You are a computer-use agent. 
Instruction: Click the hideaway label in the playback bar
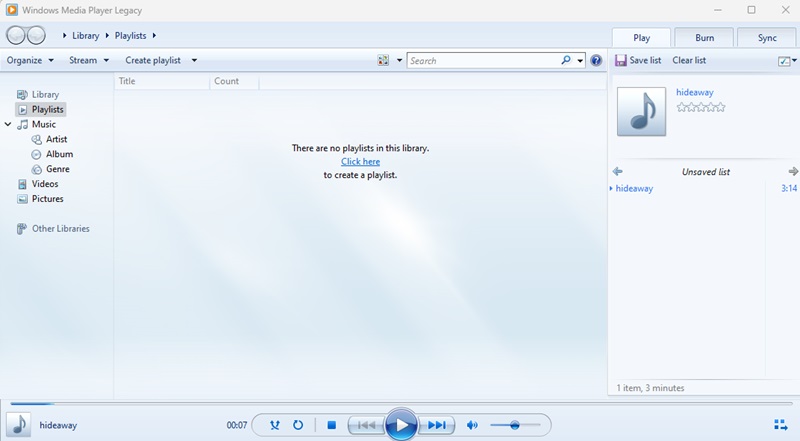58,425
